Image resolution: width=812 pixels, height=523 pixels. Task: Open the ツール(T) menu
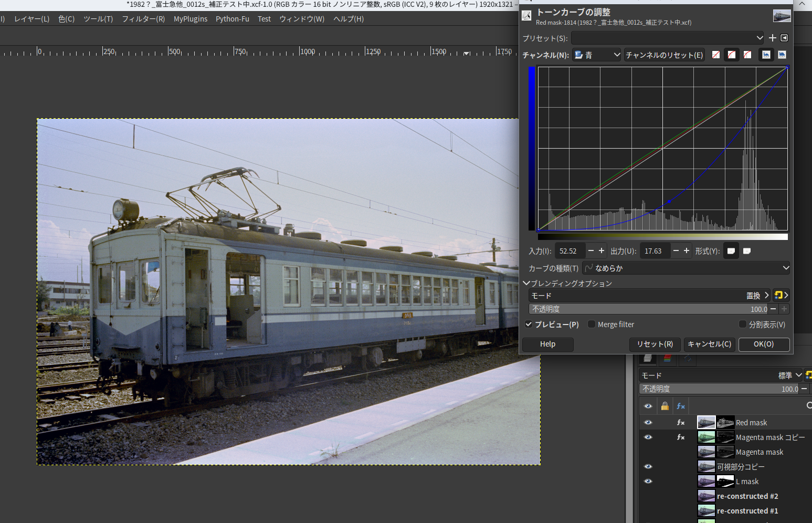click(98, 19)
